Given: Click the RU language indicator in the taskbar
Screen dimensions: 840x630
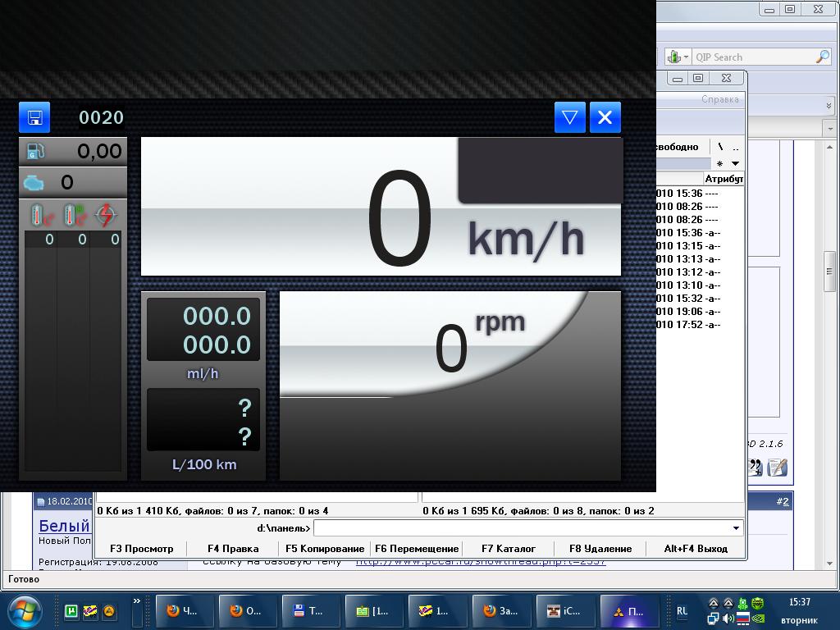Looking at the screenshot, I should (682, 611).
